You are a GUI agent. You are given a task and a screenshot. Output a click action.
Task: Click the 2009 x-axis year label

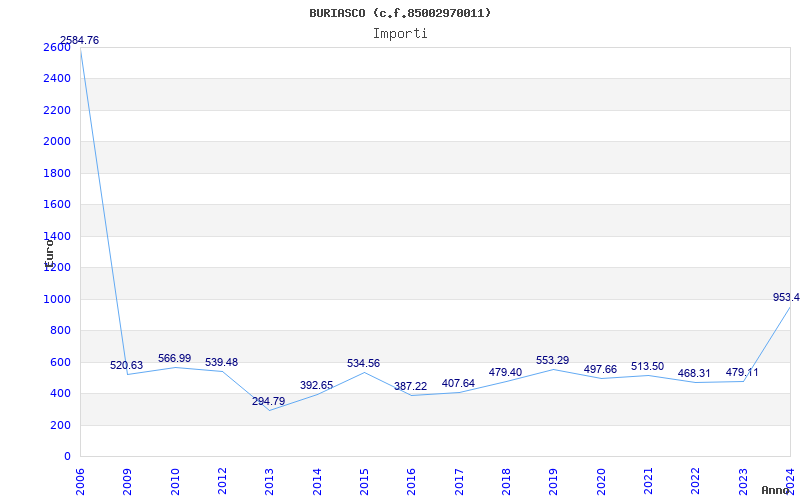tap(128, 482)
